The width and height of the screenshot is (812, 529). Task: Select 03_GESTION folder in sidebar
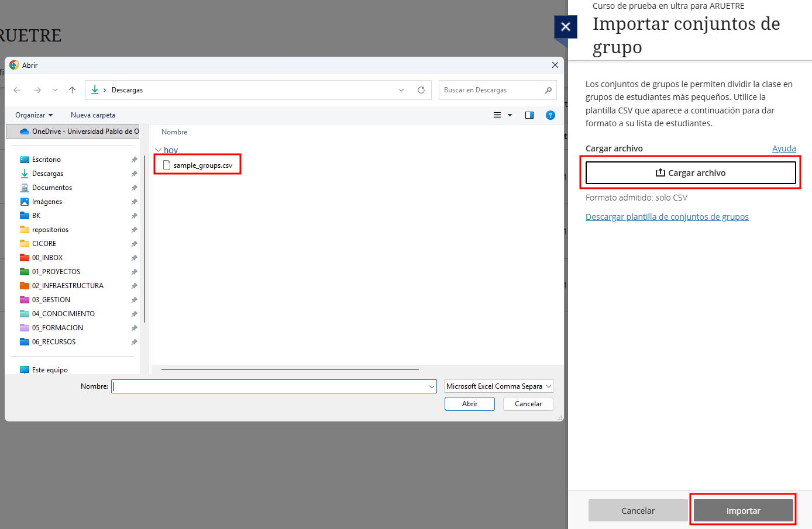[51, 300]
